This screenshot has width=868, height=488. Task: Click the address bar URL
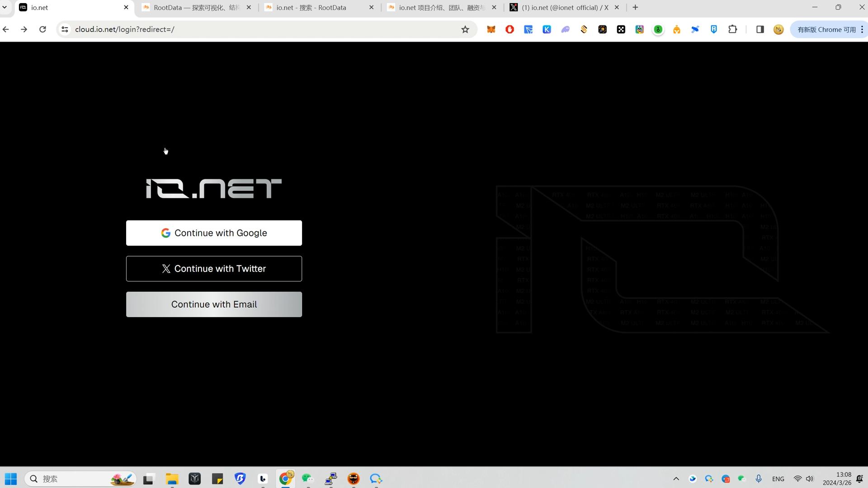coord(125,29)
